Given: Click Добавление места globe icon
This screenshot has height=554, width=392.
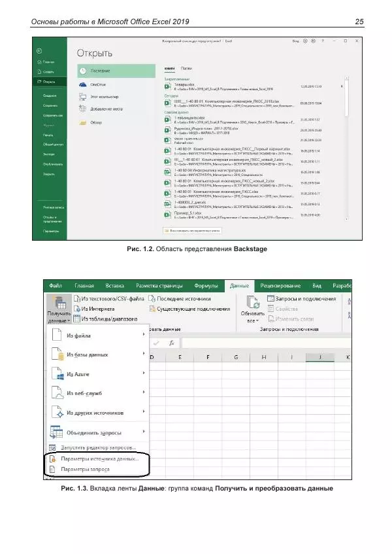Looking at the screenshot, I should click(x=82, y=109).
